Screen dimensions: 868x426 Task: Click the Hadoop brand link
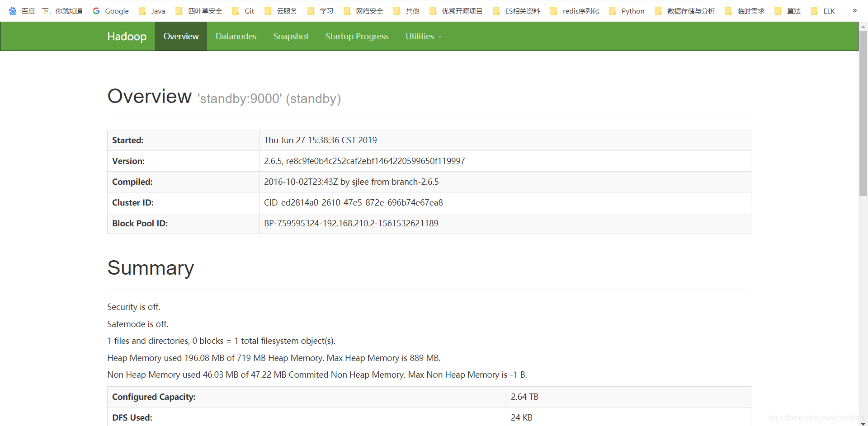[127, 36]
